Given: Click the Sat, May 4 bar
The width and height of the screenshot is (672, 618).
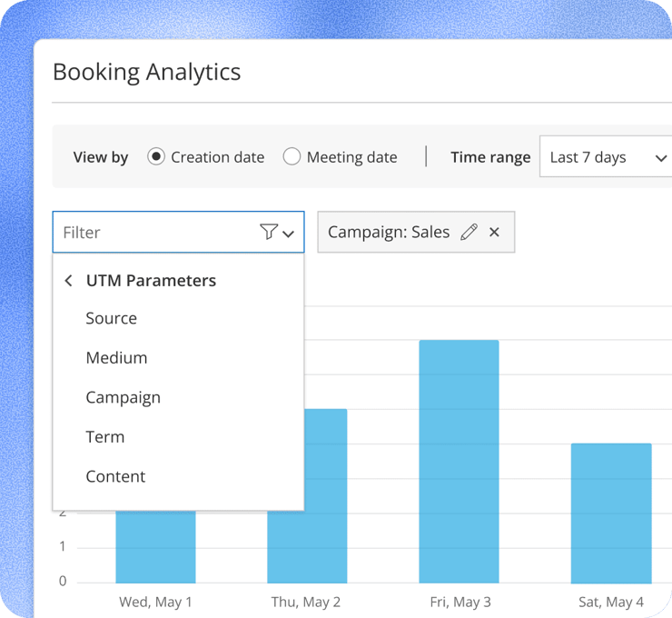Looking at the screenshot, I should 611,513.
